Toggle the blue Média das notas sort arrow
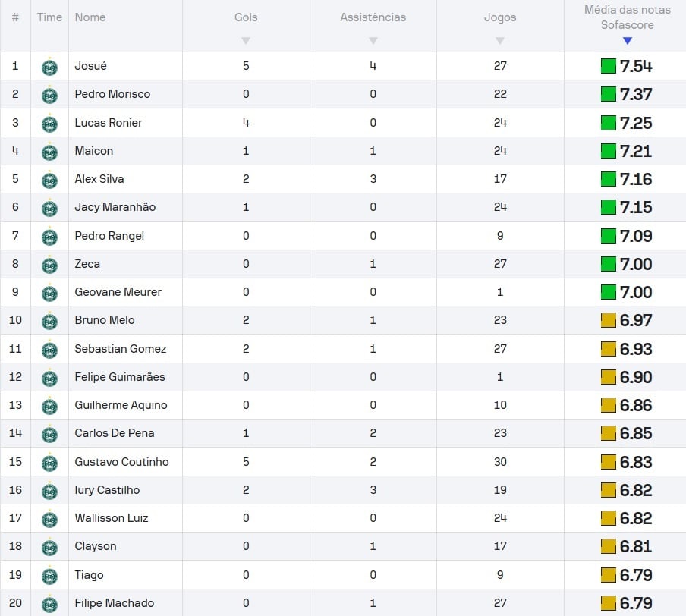The width and height of the screenshot is (686, 616). point(627,41)
